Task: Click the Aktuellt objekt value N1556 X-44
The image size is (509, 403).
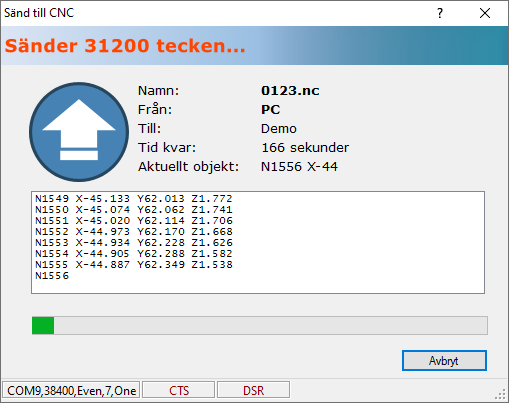Action: [x=299, y=167]
